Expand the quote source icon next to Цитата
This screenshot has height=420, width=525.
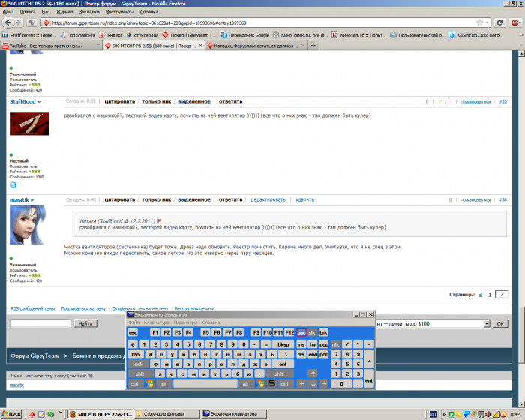(159, 221)
